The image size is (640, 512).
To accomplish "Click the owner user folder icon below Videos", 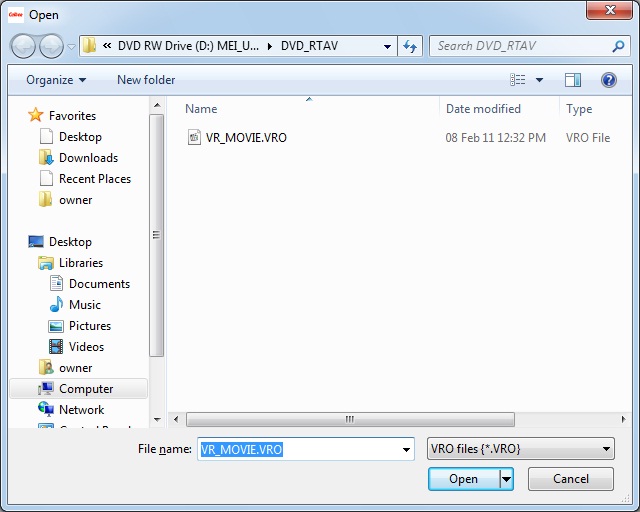I will pyautogui.click(x=46, y=367).
